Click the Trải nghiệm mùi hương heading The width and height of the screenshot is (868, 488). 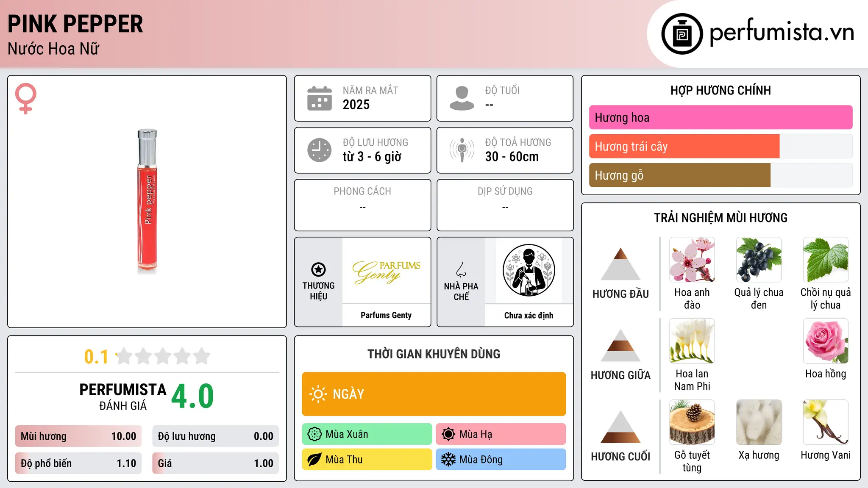[721, 218]
